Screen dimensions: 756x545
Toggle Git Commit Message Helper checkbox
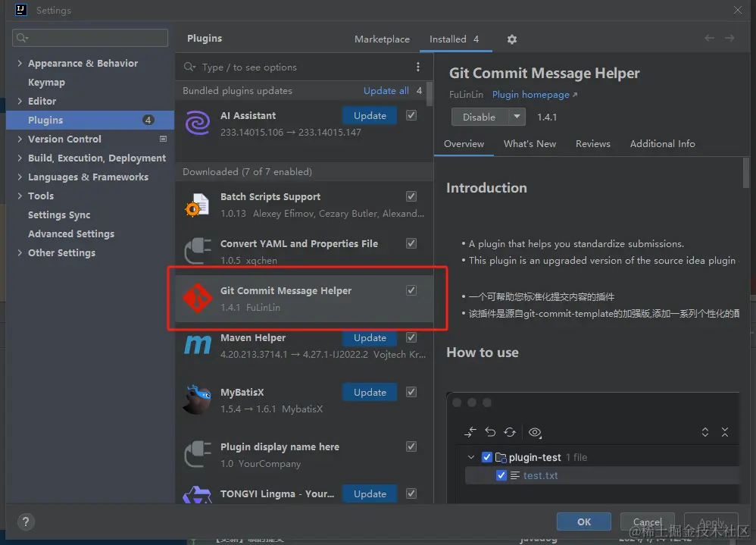pyautogui.click(x=411, y=290)
